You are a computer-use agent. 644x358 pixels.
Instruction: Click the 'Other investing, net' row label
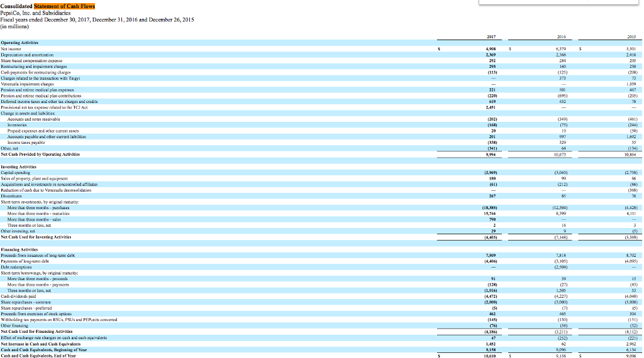pos(18,231)
